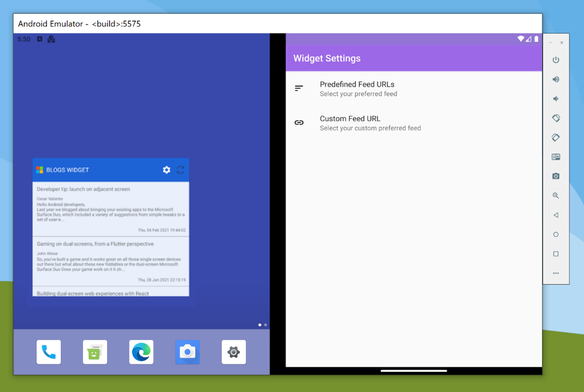This screenshot has height=392, width=584.
Task: Open emulator extended controls three dots
Action: [x=556, y=273]
